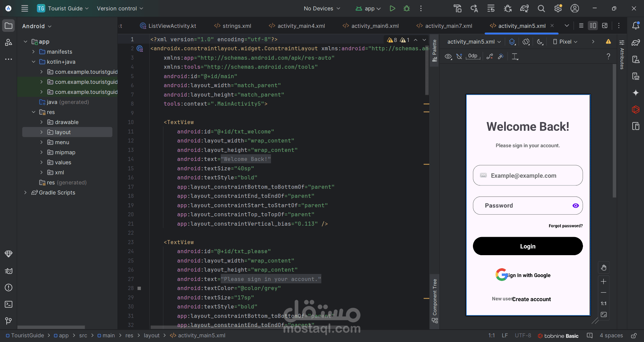644x342 pixels.
Task: Toggle night mode in the preview
Action: pos(540,42)
